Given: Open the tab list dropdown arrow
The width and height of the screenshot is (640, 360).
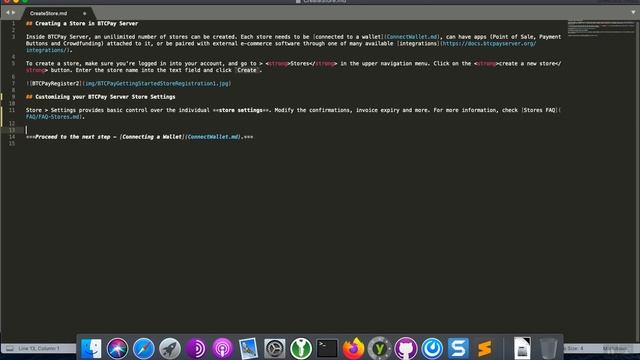Looking at the screenshot, I should [x=633, y=13].
